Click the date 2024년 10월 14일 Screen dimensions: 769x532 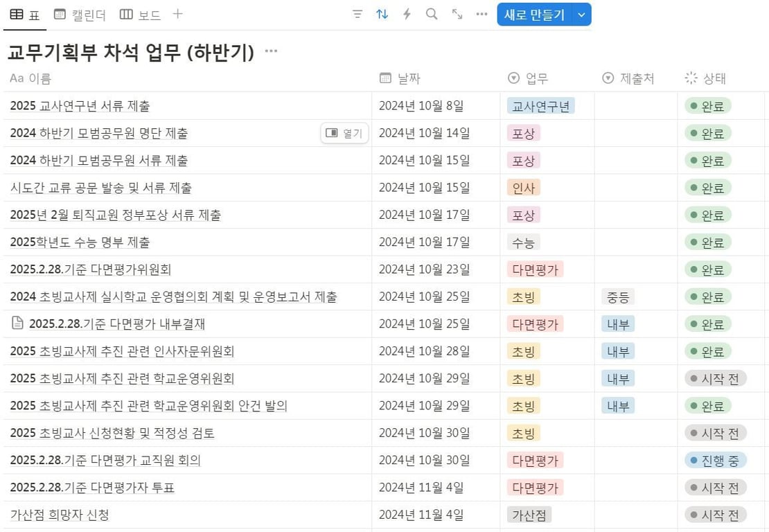(x=424, y=133)
